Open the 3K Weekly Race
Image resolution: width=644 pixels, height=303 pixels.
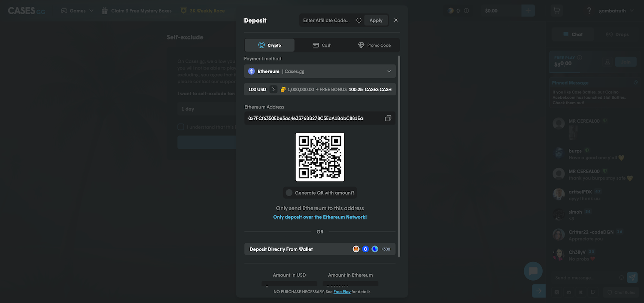tap(203, 11)
